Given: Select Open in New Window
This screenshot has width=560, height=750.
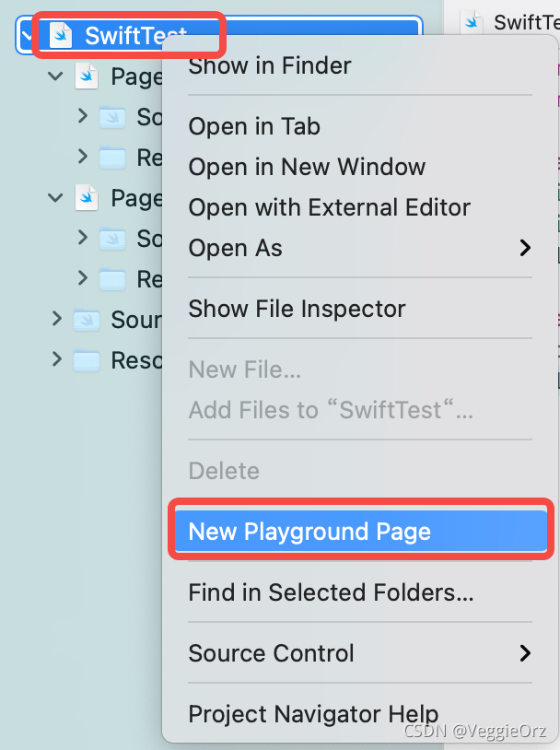Looking at the screenshot, I should click(307, 167).
